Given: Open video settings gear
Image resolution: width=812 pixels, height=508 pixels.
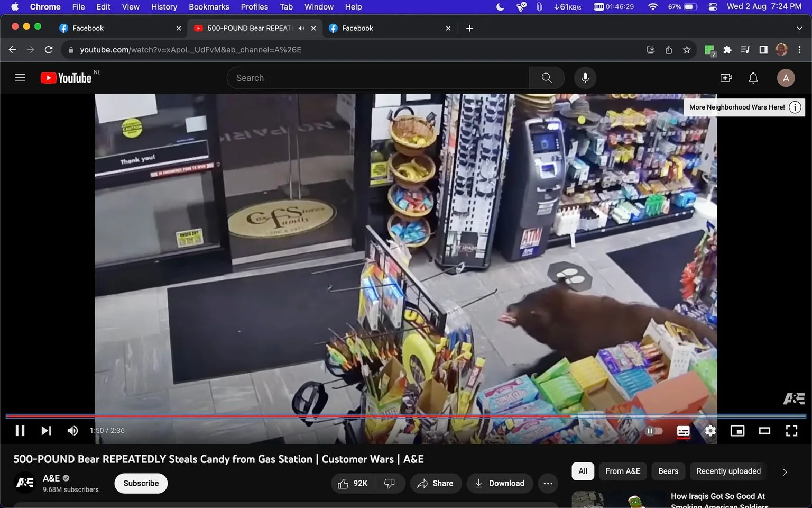Looking at the screenshot, I should (710, 431).
